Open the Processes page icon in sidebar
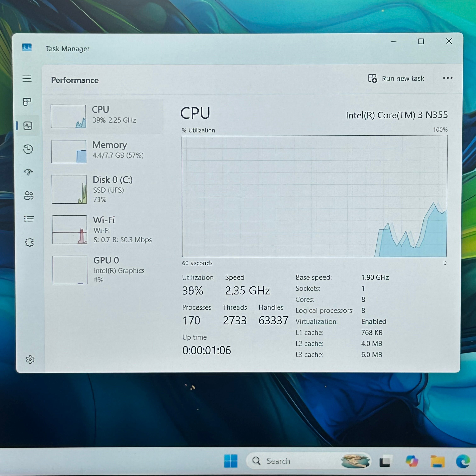The height and width of the screenshot is (476, 476). click(27, 102)
